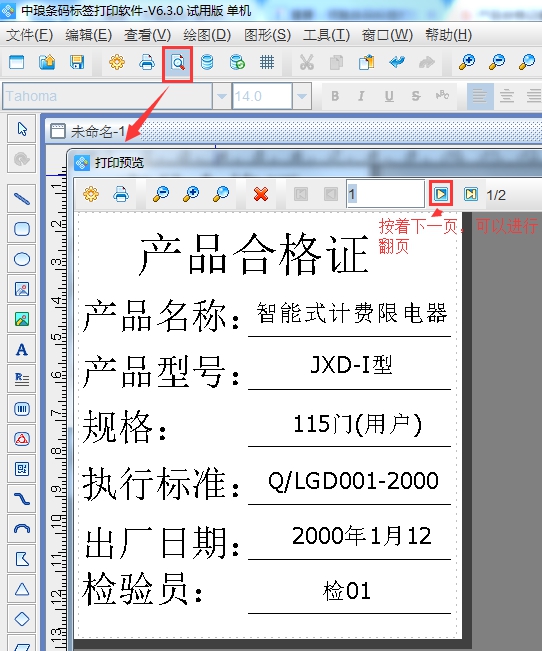Open the 工具(T) menu
The width and height of the screenshot is (542, 651).
326,35
